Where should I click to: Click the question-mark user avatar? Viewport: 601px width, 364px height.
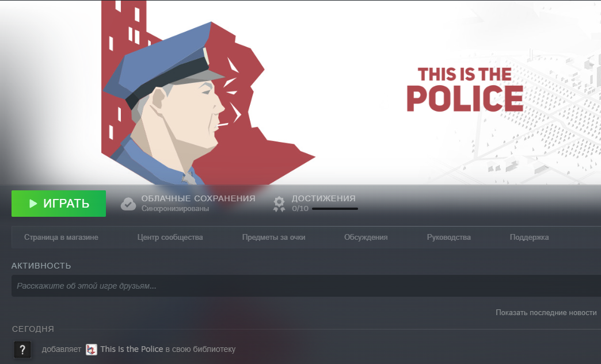coord(22,349)
